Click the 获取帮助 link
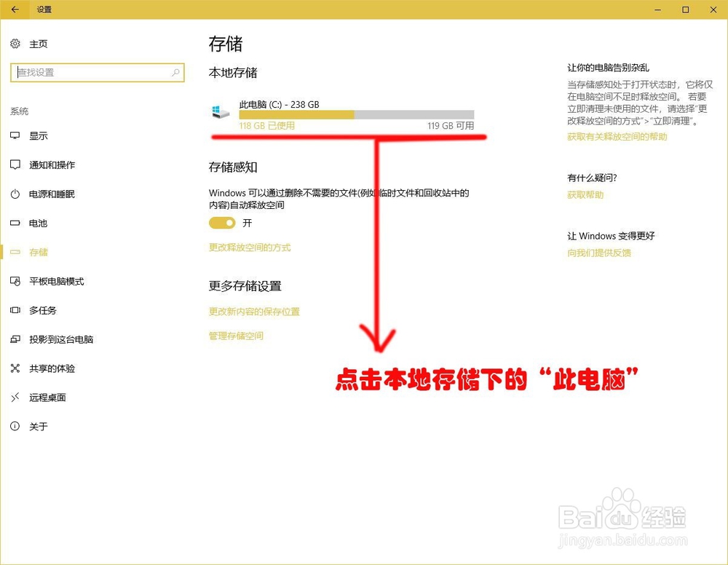 [x=585, y=195]
